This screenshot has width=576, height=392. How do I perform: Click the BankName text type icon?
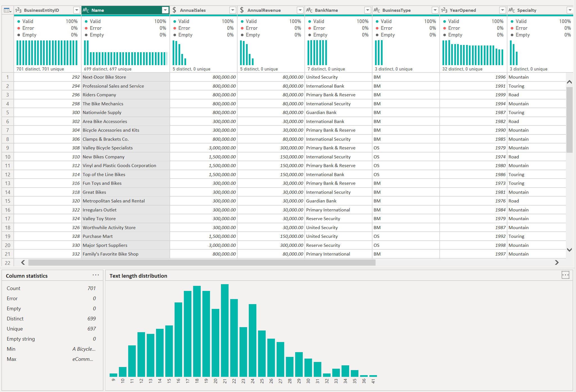(x=309, y=10)
